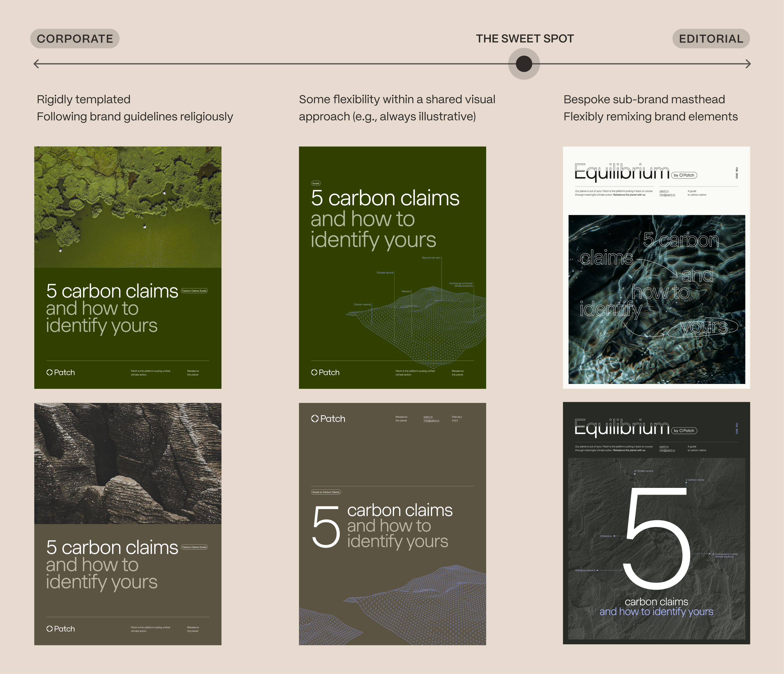Screen dimensions: 784x674
Task: Click Patch logo on green wetland cover
Action: (61, 373)
